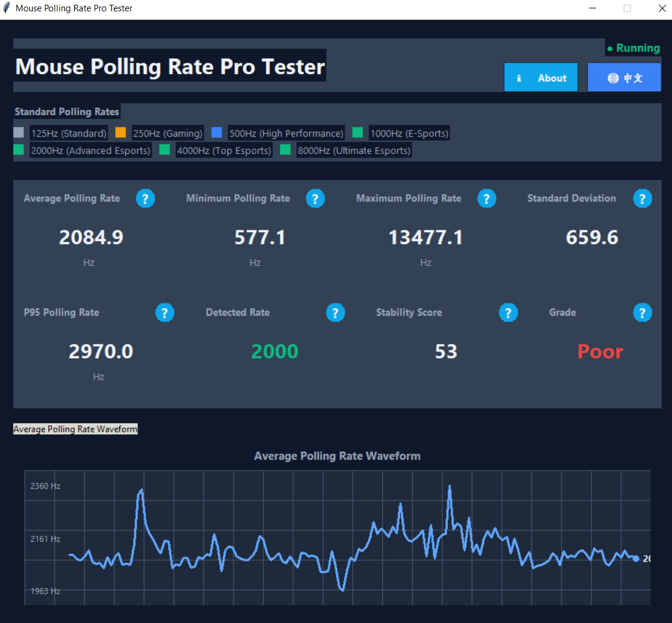Click the blue 500Hz High Performance swatch

pyautogui.click(x=216, y=132)
